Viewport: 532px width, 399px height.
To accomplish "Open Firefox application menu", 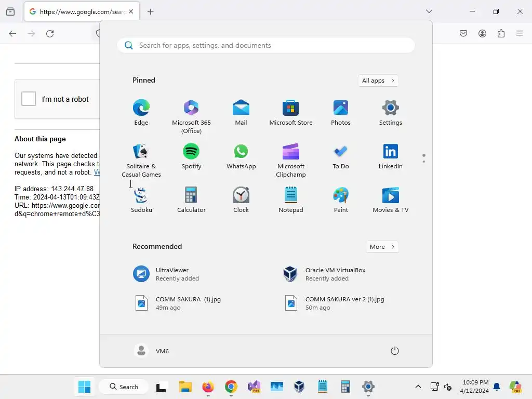I will pos(520,33).
